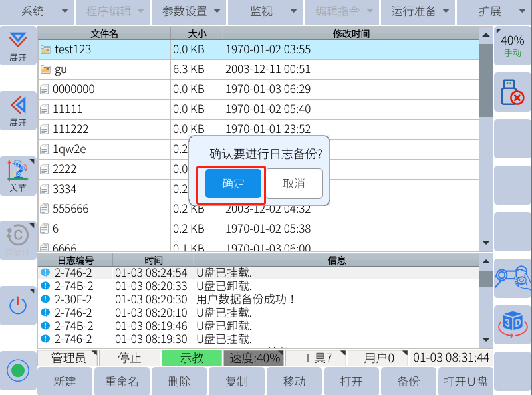
Task: Open the 3D view icon
Action: [512, 324]
